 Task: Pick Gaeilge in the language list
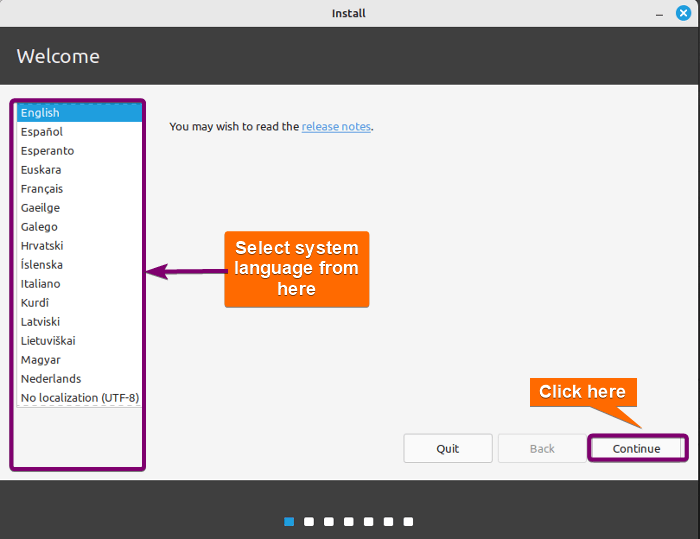[x=79, y=208]
